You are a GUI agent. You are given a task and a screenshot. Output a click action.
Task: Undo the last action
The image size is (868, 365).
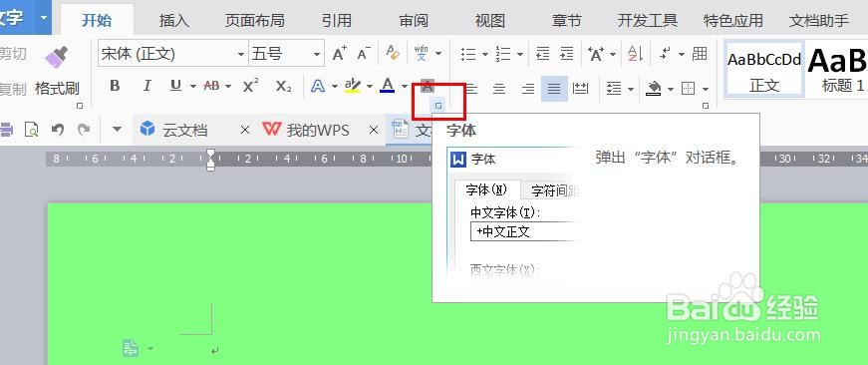pyautogui.click(x=58, y=130)
